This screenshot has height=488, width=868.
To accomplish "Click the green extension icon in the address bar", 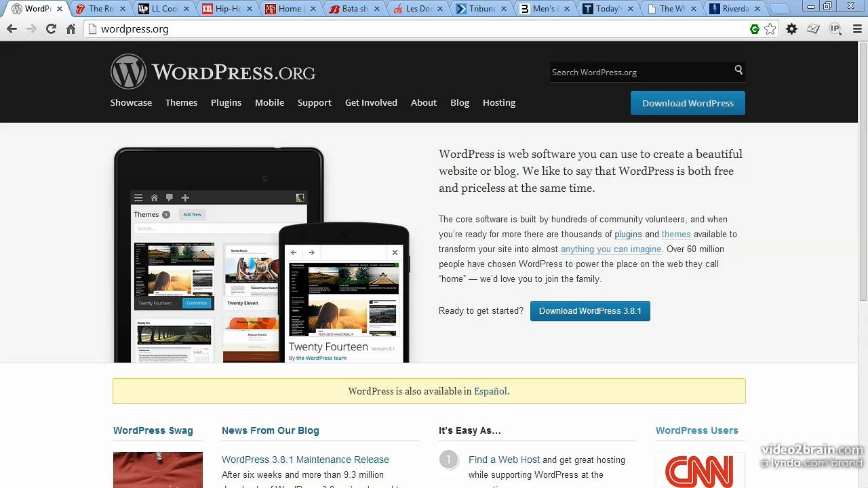I will tap(755, 29).
